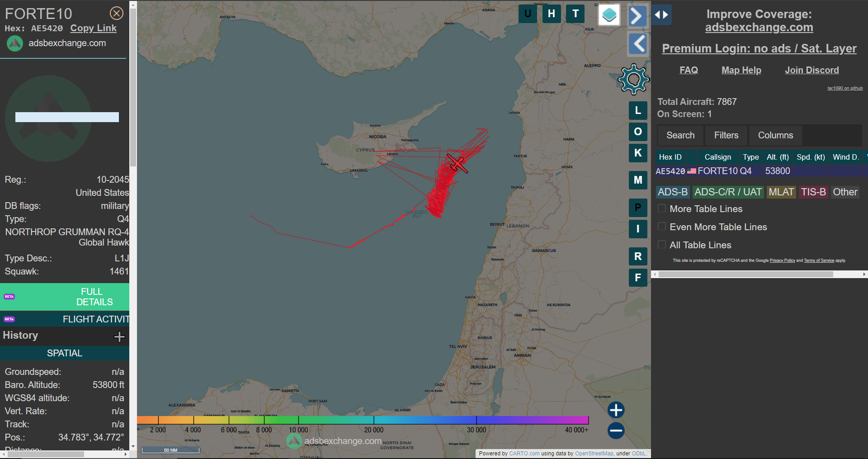Click the K map button

(638, 153)
